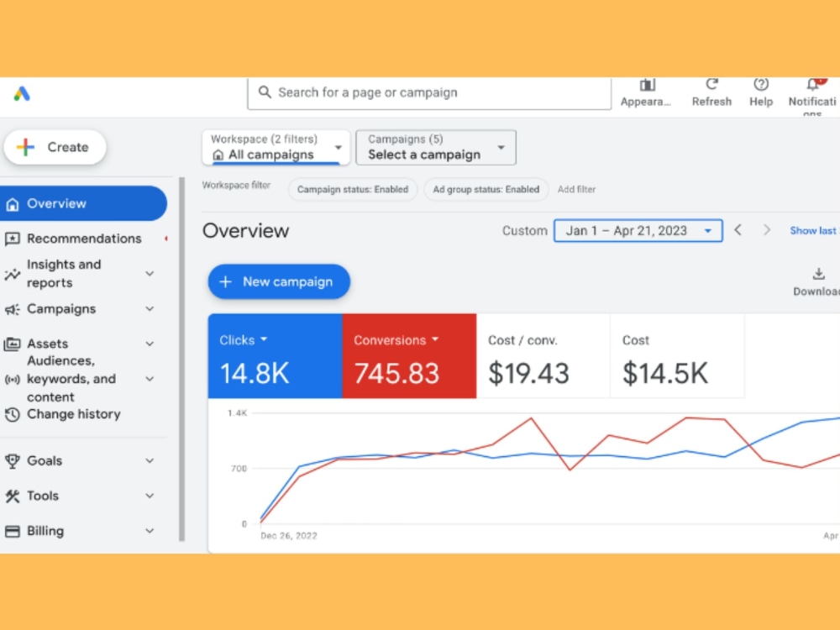Click the sidebar vertical scrollbar
The height and width of the screenshot is (630, 840).
click(x=182, y=359)
